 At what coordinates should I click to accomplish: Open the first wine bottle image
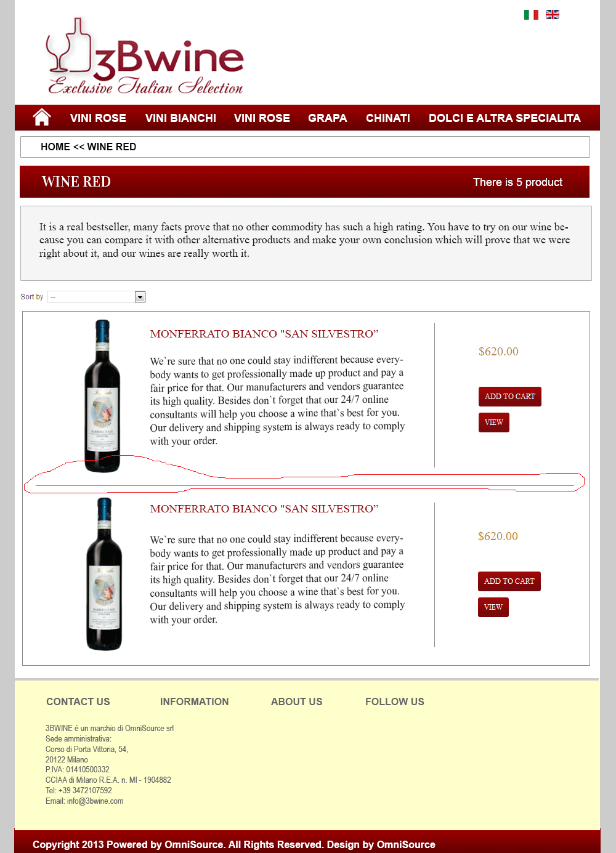[102, 396]
